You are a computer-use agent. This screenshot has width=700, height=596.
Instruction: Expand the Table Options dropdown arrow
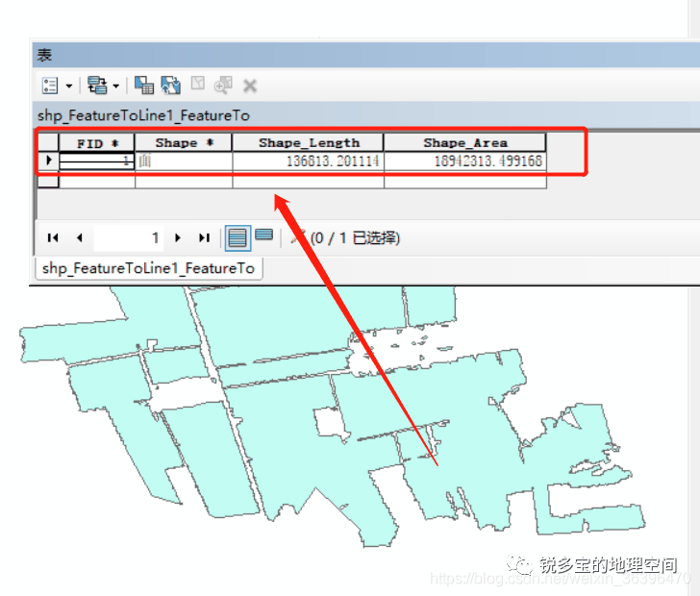pos(68,86)
